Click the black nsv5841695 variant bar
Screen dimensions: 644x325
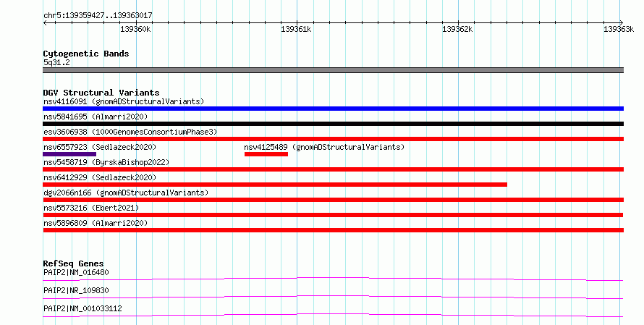[333, 124]
